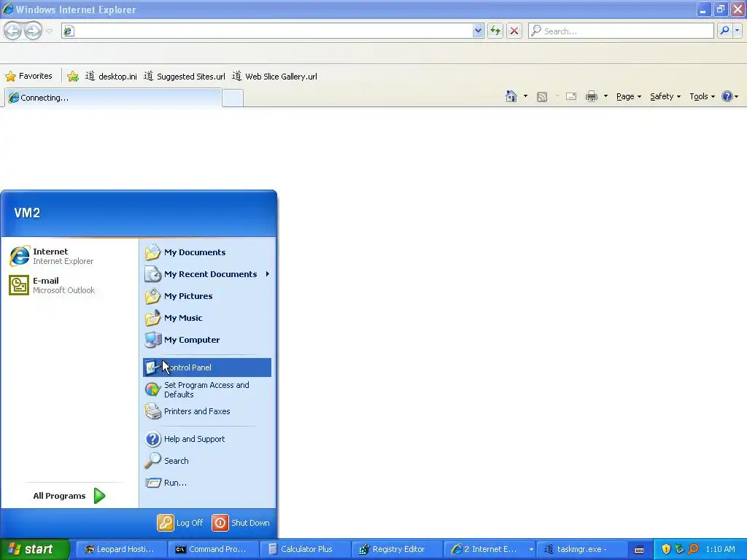
Task: Open recent pages dropdown beside Forward button
Action: tap(49, 31)
